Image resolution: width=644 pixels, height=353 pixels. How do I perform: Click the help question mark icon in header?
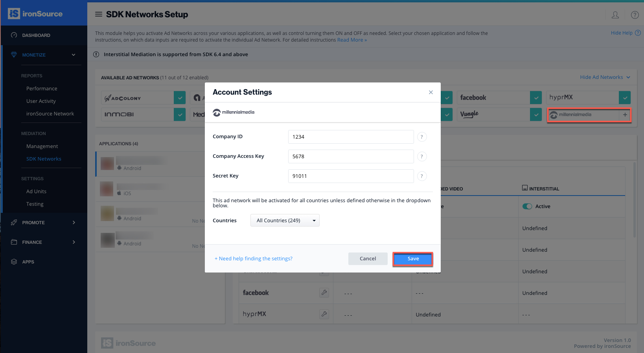[x=635, y=15]
